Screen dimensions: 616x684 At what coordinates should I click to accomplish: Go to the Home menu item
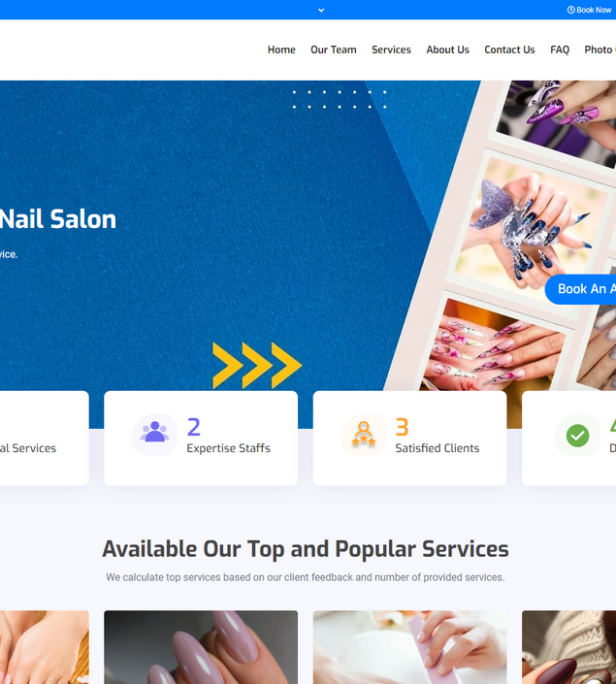click(281, 49)
